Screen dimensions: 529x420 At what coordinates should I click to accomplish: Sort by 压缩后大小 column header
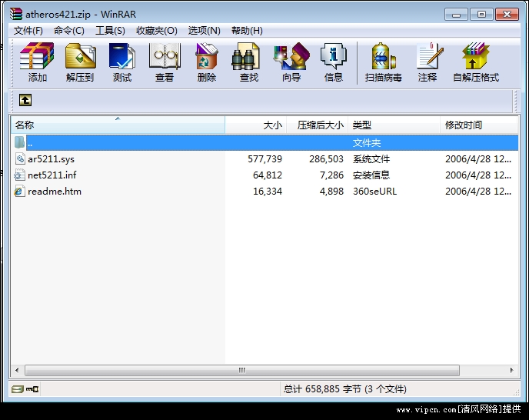[x=317, y=125]
